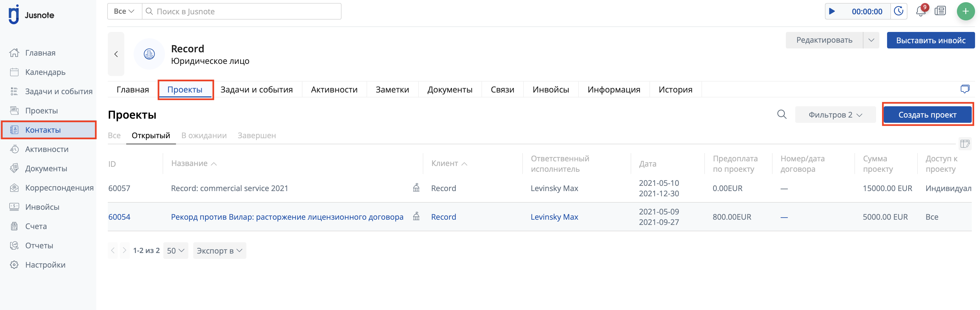This screenshot has height=310, width=980.
Task: Switch to Задачи и события tab
Action: (257, 89)
